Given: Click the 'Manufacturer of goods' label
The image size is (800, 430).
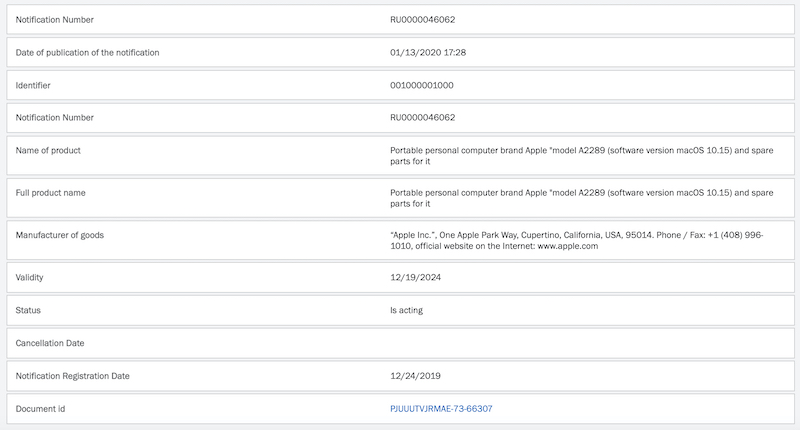Looking at the screenshot, I should tap(60, 235).
